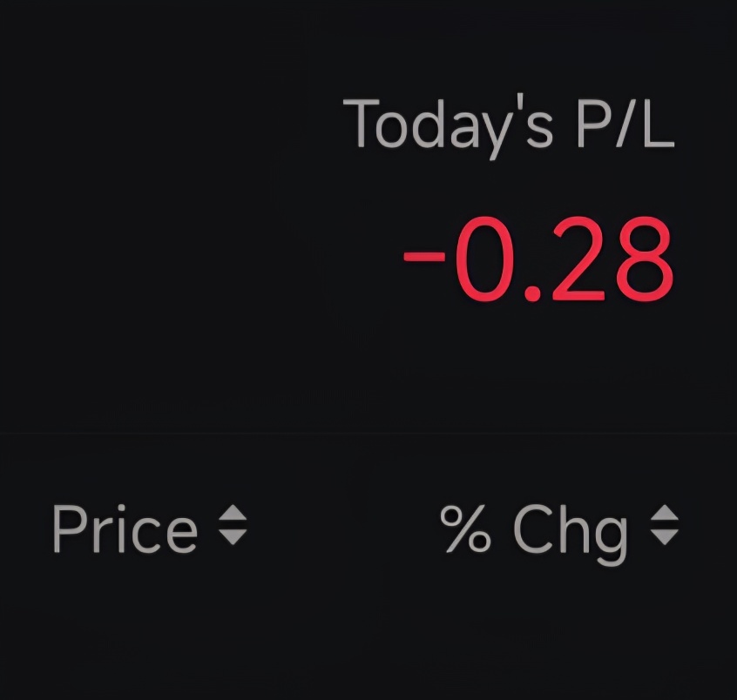Image resolution: width=737 pixels, height=700 pixels.
Task: Click the downward triangle next to Price
Action: [x=233, y=537]
